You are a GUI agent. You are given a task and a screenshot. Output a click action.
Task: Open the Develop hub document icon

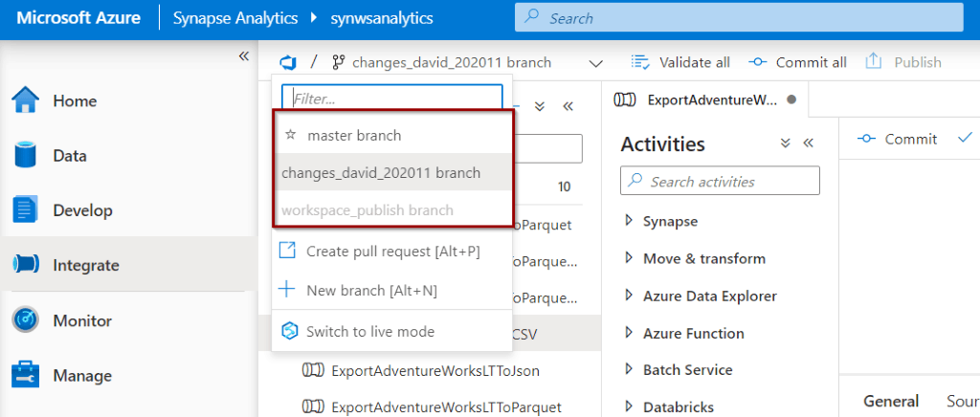(26, 210)
